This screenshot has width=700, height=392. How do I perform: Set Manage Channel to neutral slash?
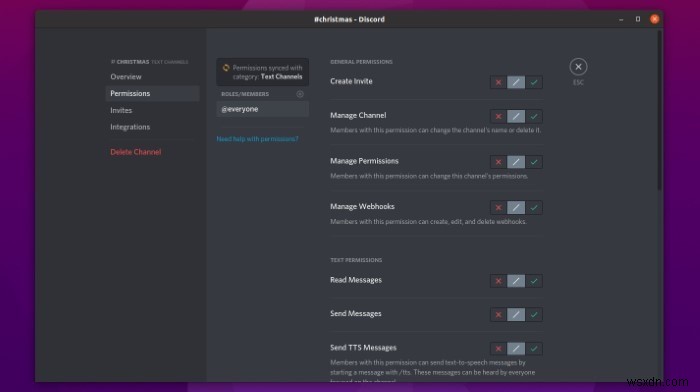point(516,117)
